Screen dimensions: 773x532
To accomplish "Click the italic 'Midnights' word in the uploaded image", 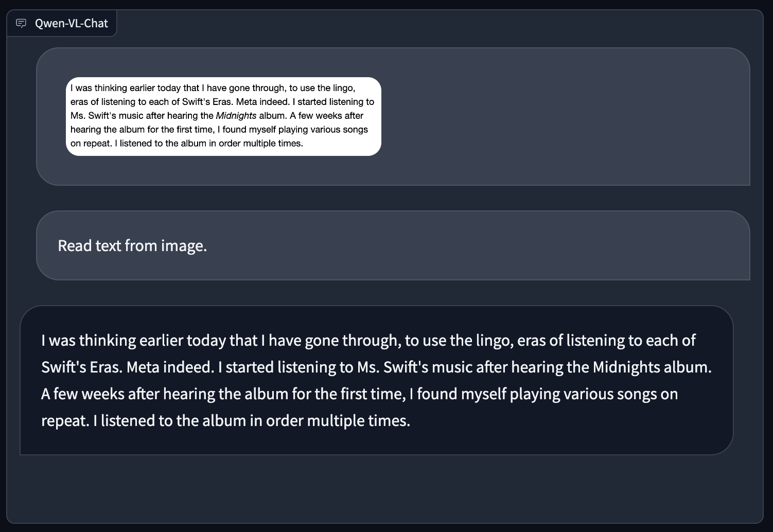I will pos(236,116).
